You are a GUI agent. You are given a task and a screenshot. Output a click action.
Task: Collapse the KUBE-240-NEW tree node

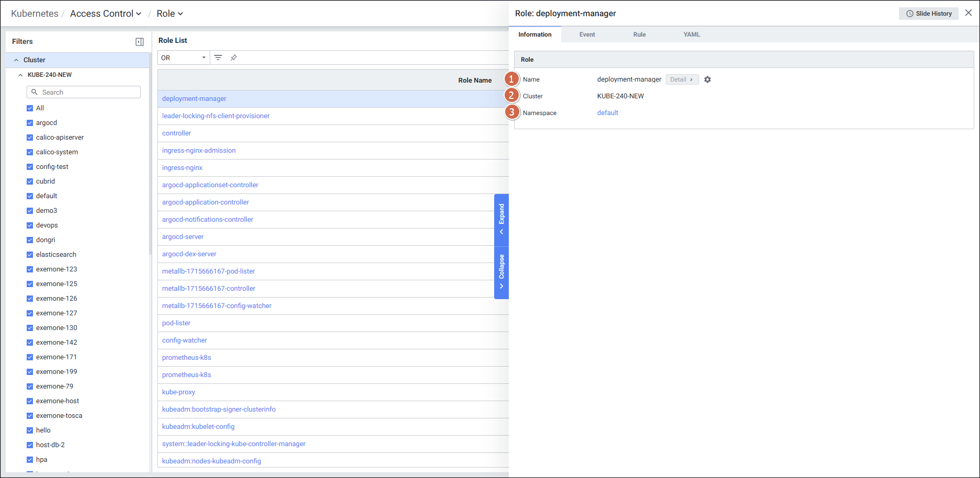point(20,75)
